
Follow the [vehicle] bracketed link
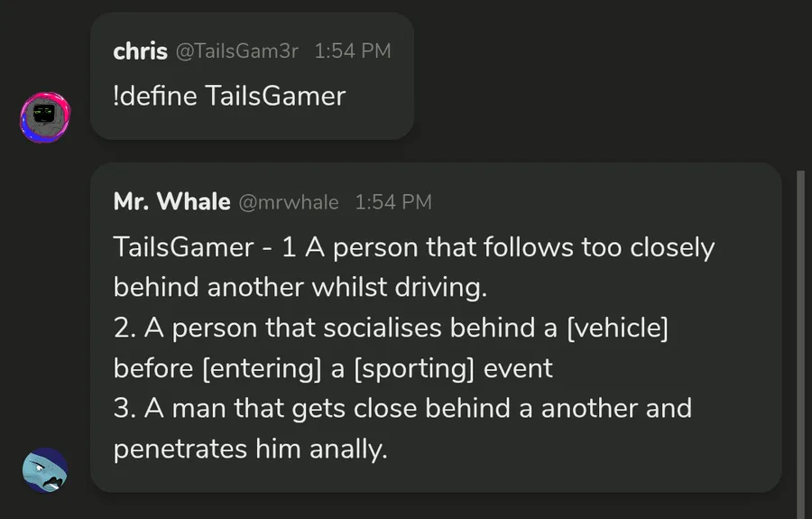(x=617, y=328)
